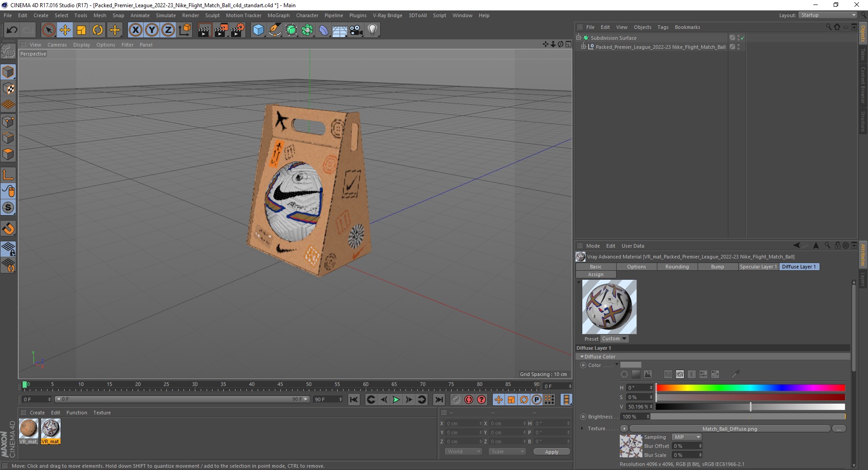Select the Rotate tool

[98, 30]
